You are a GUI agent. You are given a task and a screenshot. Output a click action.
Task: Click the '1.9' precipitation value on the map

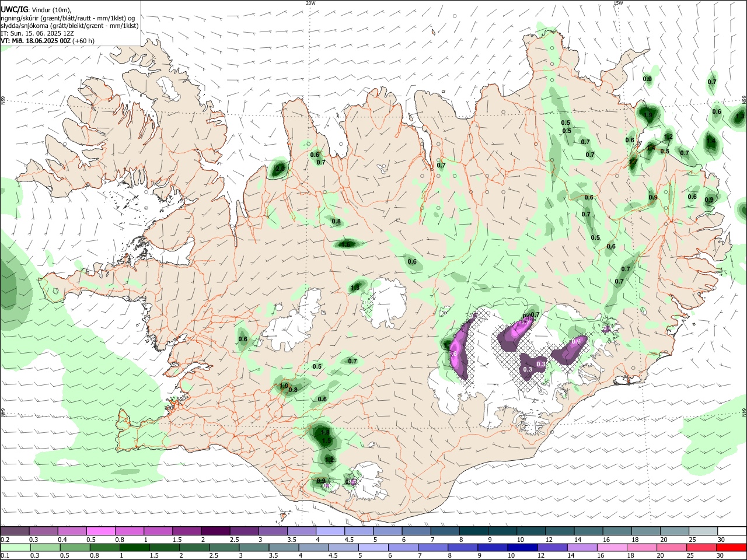(x=648, y=116)
